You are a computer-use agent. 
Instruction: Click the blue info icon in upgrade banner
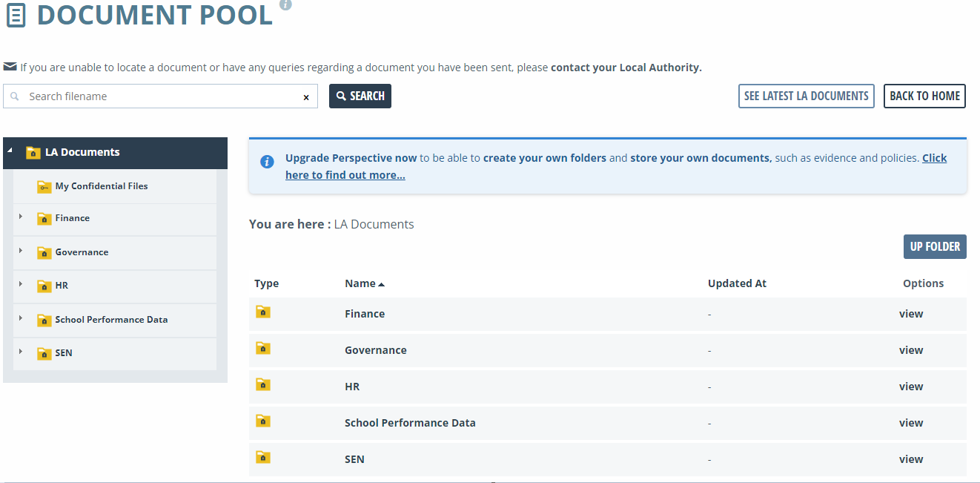point(267,161)
